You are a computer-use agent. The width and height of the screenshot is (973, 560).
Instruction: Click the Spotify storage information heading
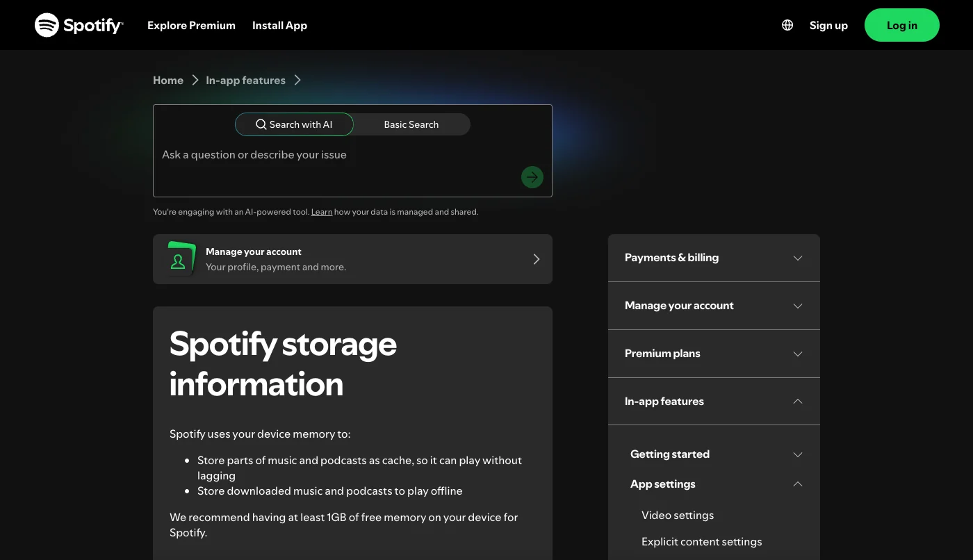pos(283,364)
